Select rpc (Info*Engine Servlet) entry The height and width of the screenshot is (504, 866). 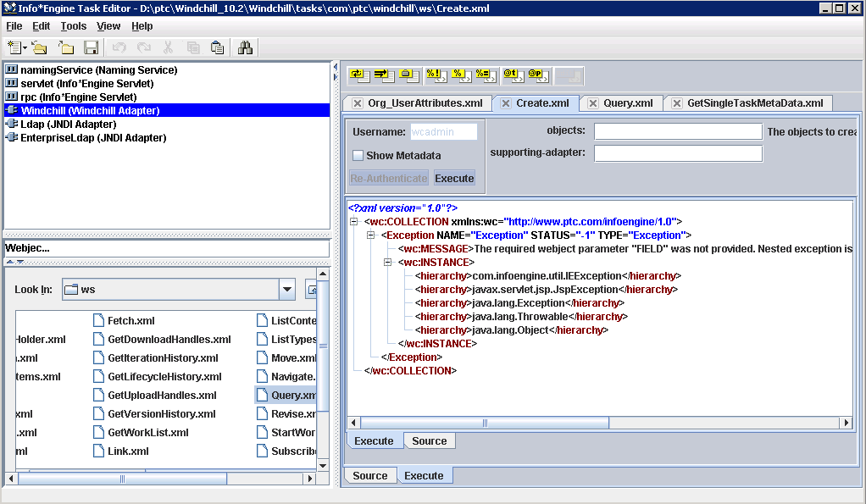(79, 97)
